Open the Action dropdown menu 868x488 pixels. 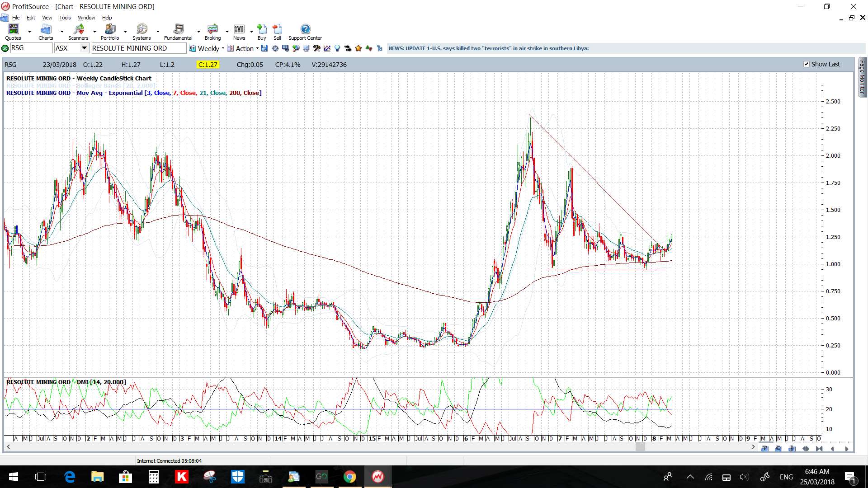243,48
